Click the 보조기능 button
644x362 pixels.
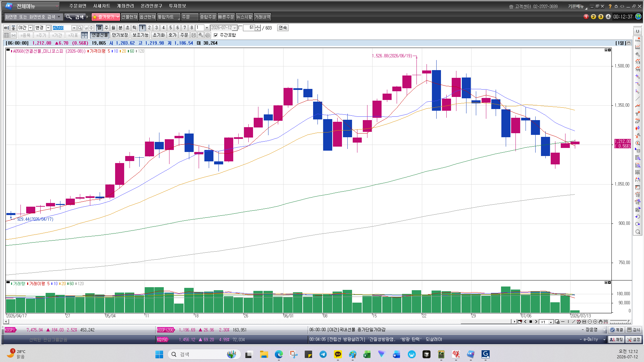[140, 35]
